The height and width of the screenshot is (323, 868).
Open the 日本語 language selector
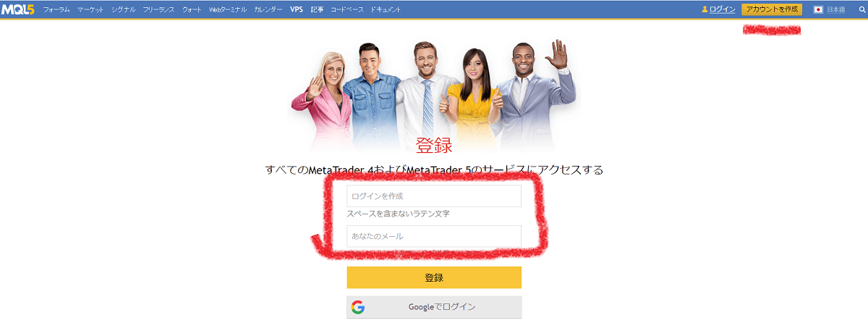pyautogui.click(x=836, y=9)
